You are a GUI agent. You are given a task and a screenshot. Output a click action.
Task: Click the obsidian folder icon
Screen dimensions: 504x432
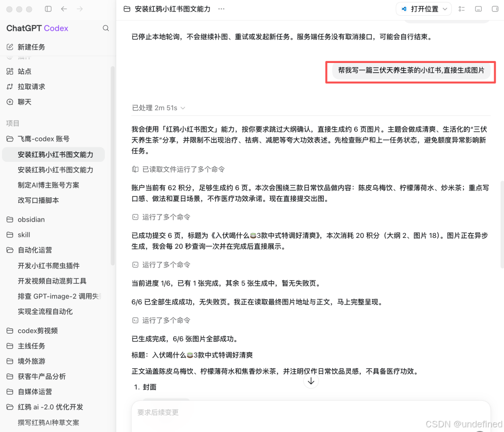(x=10, y=220)
